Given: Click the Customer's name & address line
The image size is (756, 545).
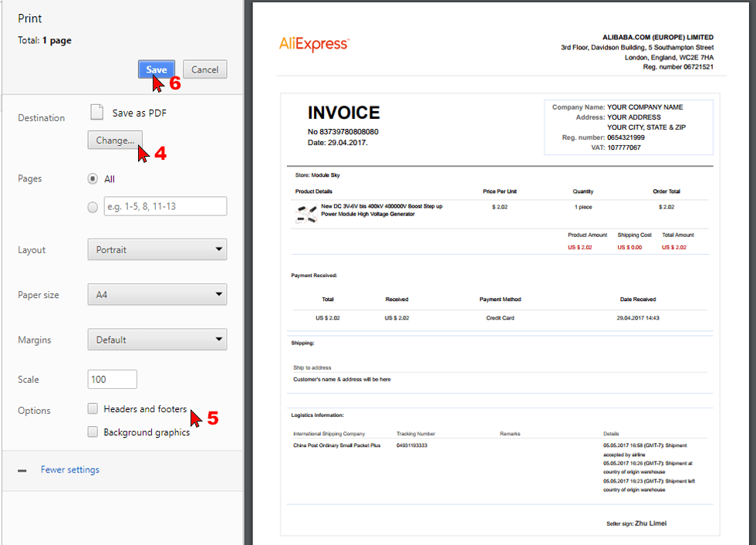Looking at the screenshot, I should click(x=342, y=380).
